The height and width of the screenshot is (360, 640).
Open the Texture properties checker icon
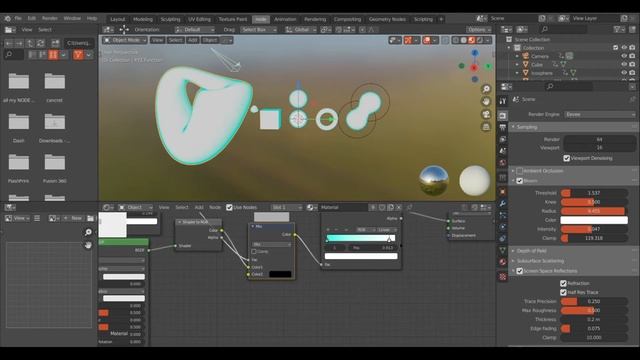coord(503,277)
